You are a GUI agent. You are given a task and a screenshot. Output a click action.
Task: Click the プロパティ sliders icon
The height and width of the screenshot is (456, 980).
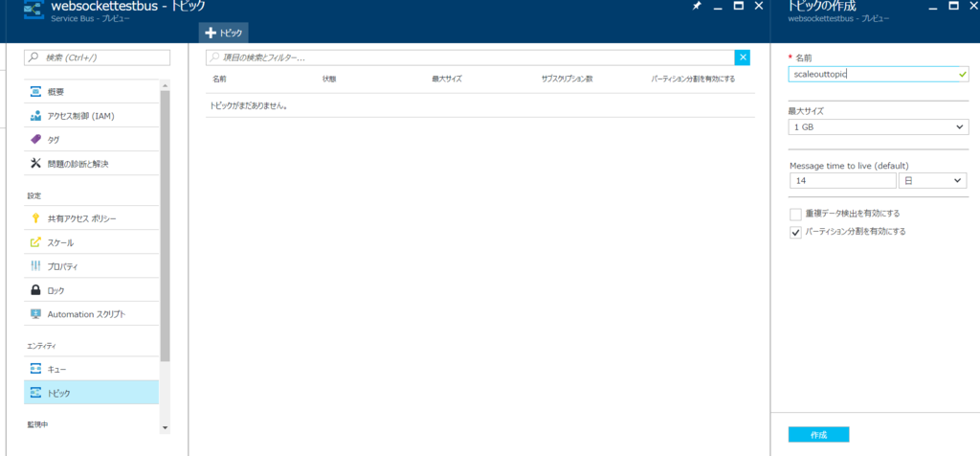click(x=35, y=266)
